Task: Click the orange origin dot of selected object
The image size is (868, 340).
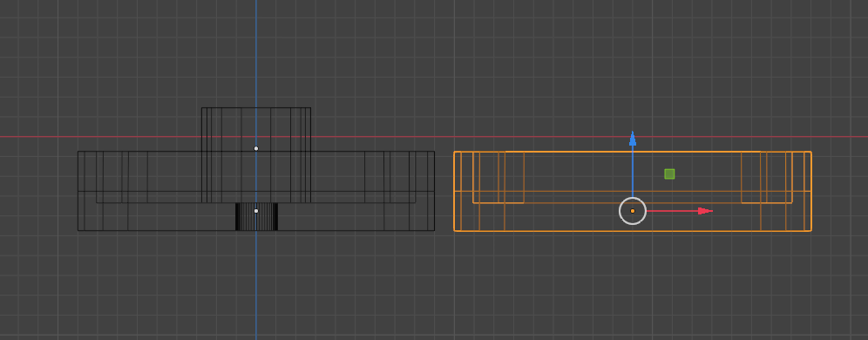Action: coord(632,211)
